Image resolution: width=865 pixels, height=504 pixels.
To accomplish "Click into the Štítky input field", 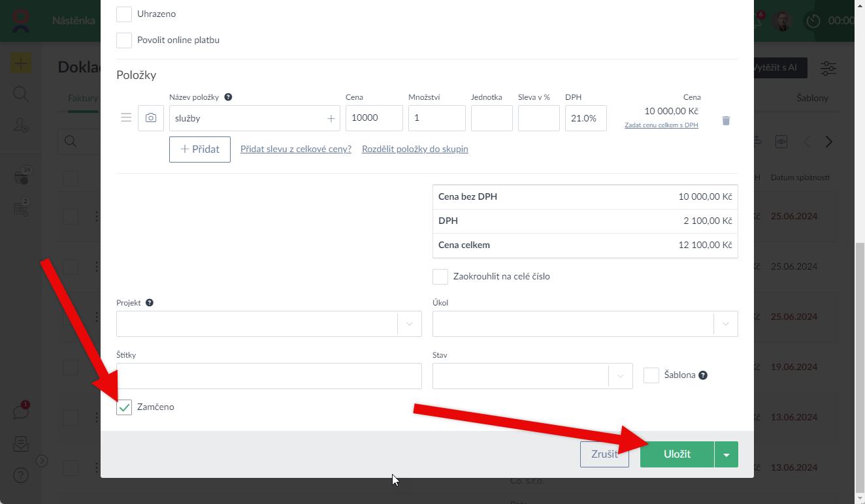I will (269, 376).
